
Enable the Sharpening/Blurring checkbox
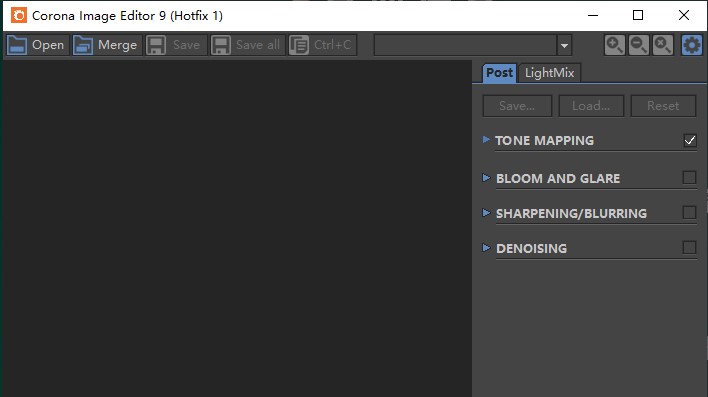(689, 212)
